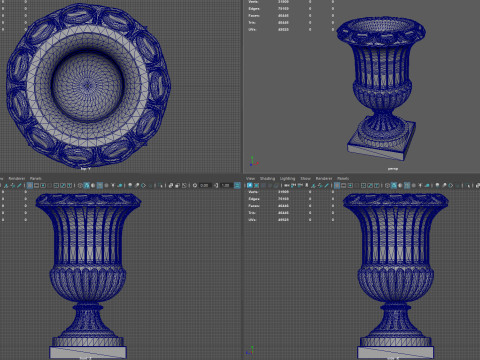Click Shadows icon in lower-right panel toolbar
This screenshot has width=480, height=360.
427,185
